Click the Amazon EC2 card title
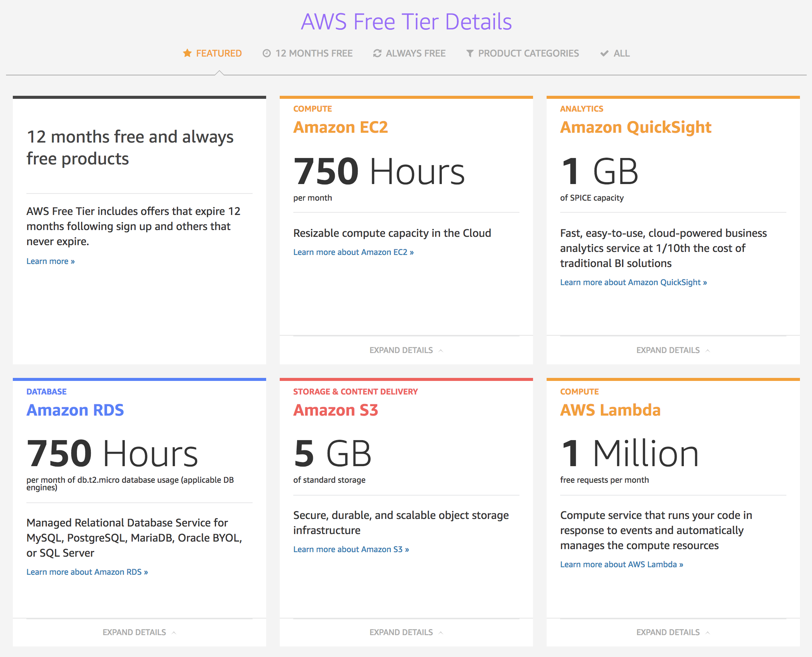812x657 pixels. pyautogui.click(x=340, y=127)
